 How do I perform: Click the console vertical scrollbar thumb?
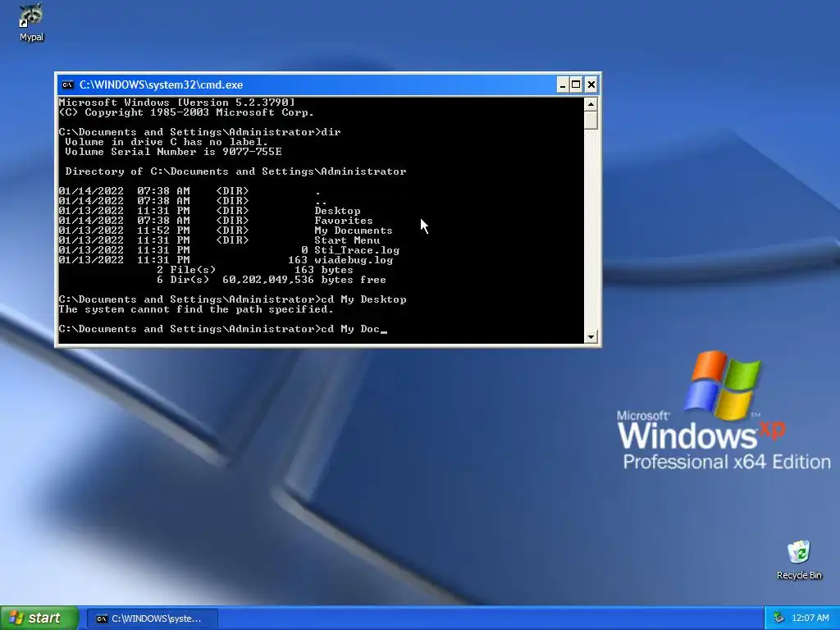point(591,120)
